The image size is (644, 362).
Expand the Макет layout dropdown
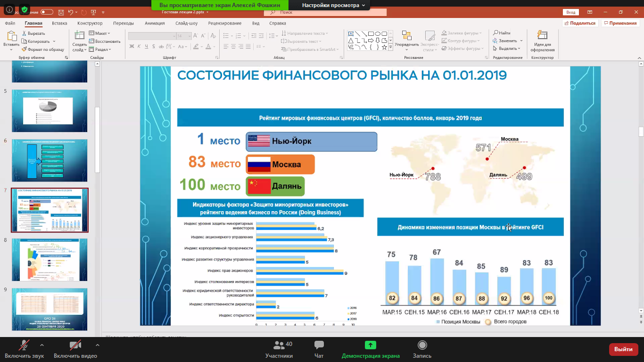click(x=99, y=33)
